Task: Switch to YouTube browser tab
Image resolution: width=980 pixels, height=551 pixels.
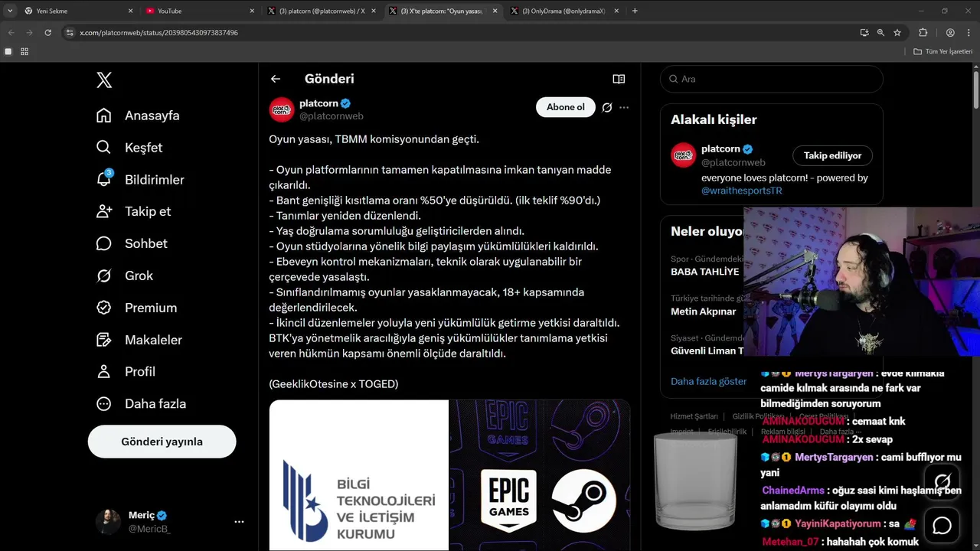Action: 196,11
